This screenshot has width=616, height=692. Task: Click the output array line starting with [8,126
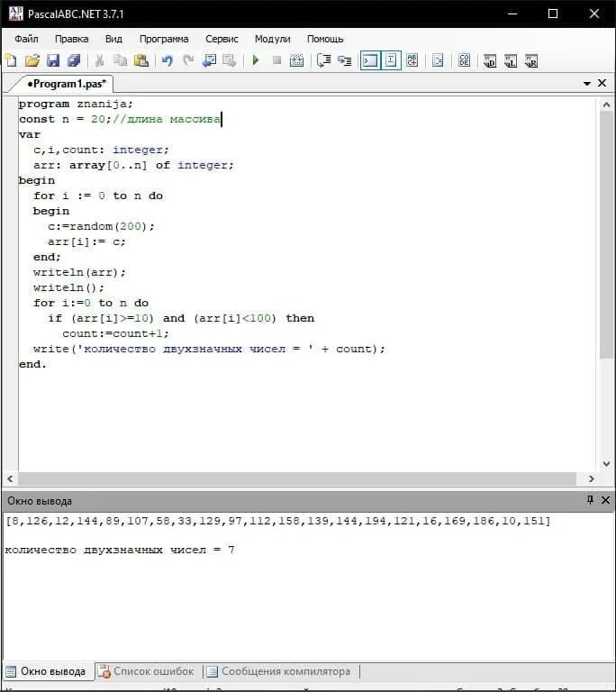[278, 521]
